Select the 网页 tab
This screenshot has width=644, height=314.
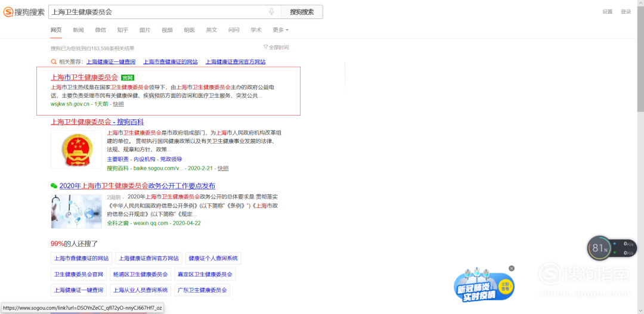56,30
